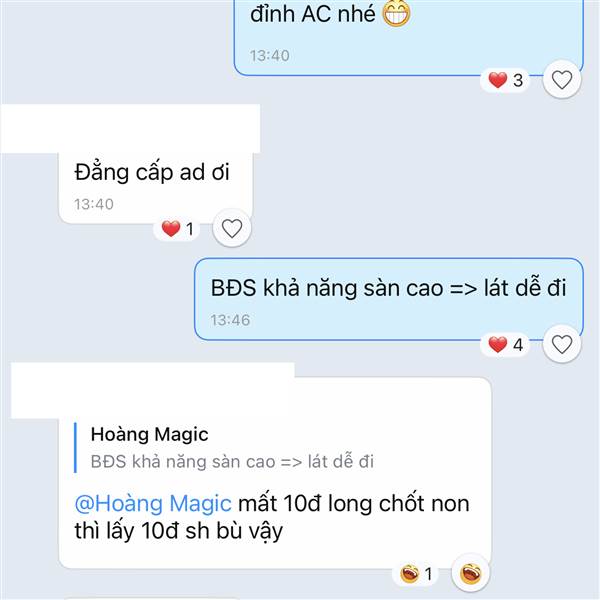Tap 13:46 timestamp on sent message
Image resolution: width=600 pixels, height=600 pixels.
[x=230, y=320]
